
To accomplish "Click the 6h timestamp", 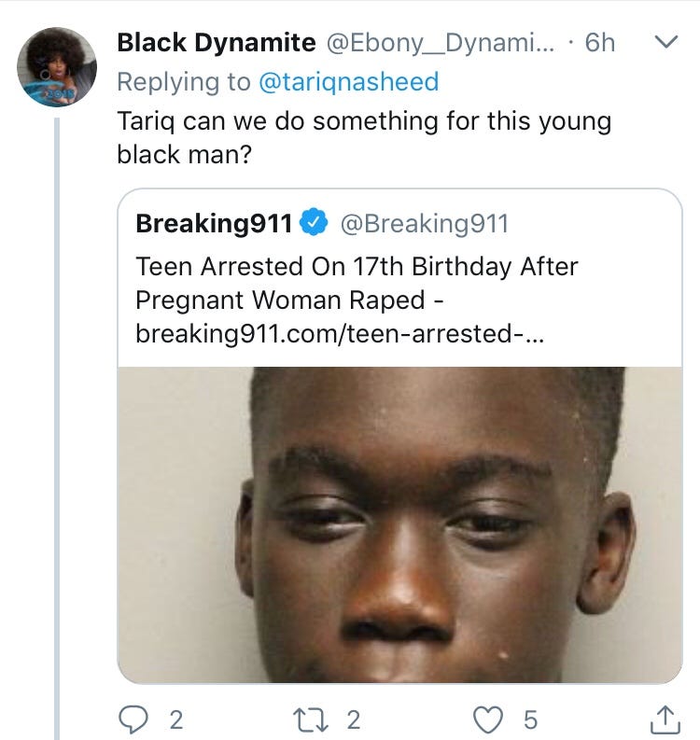I will click(600, 42).
